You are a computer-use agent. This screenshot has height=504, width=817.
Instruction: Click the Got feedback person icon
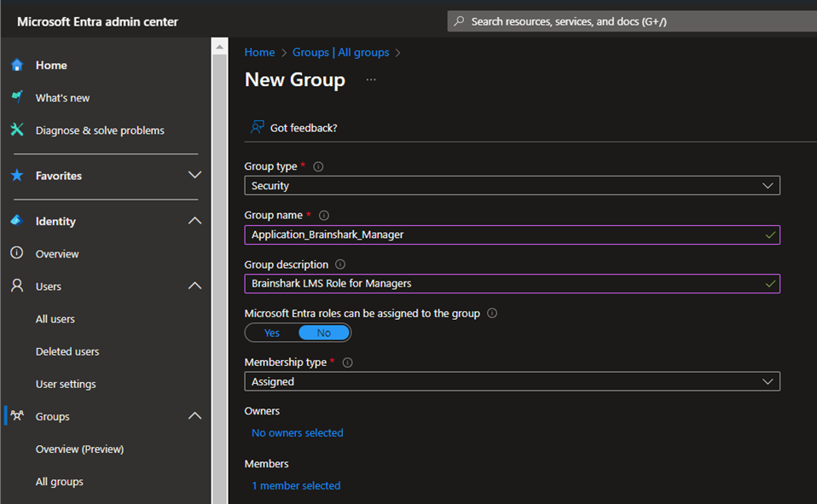coord(257,127)
